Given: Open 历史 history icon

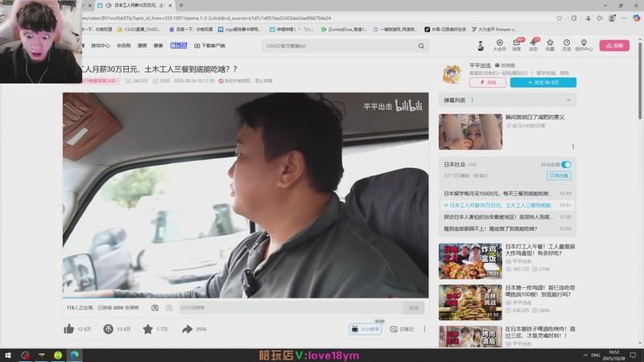Looking at the screenshot, I should point(567,45).
